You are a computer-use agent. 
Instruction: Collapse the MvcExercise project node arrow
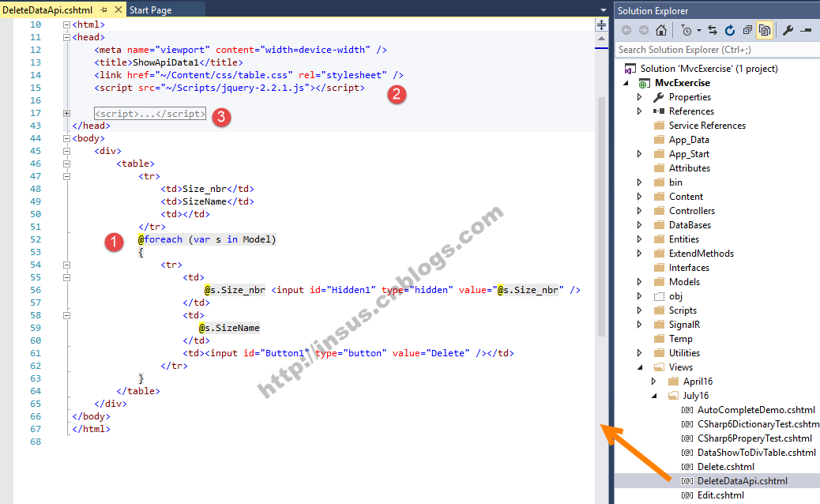[x=626, y=83]
